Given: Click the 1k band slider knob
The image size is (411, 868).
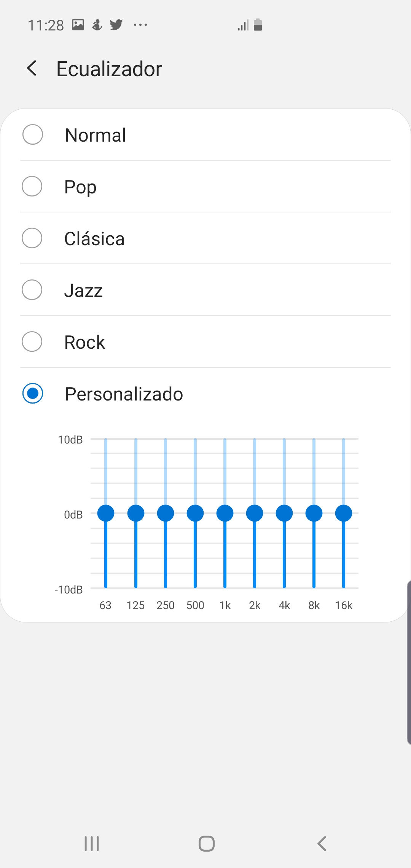Looking at the screenshot, I should [x=225, y=513].
